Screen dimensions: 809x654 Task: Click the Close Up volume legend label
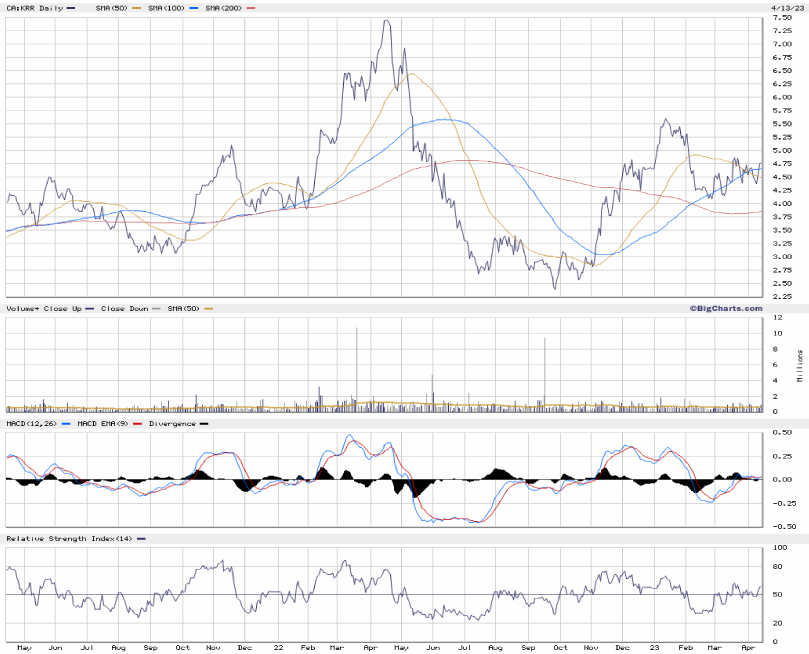(64, 308)
